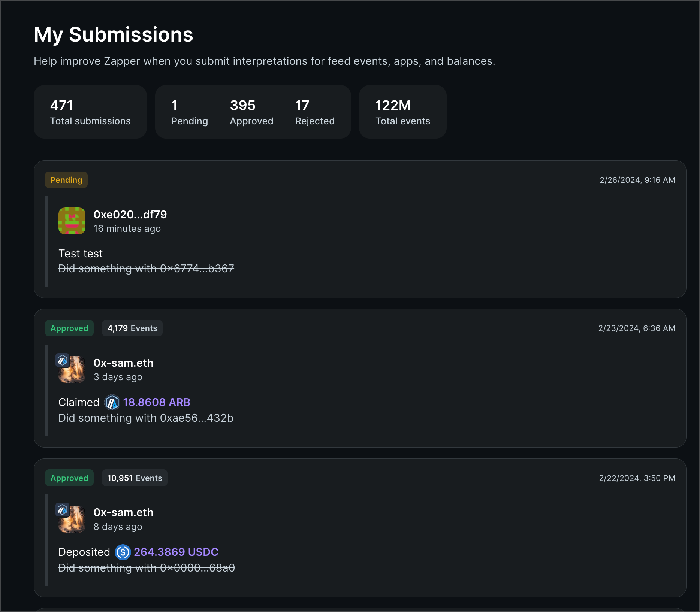The width and height of the screenshot is (700, 612).
Task: Select the 0x-sam.eth username on the claimed ARB entry
Action: tap(123, 363)
